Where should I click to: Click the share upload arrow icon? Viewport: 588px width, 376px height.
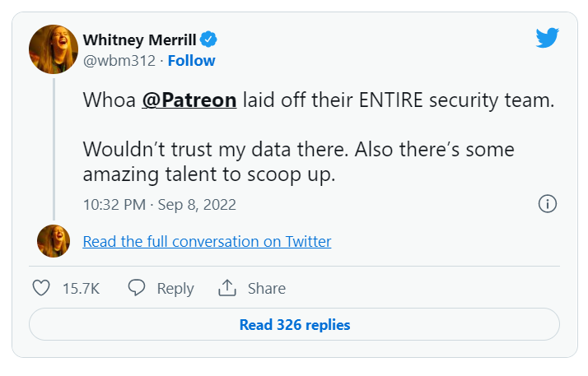227,288
